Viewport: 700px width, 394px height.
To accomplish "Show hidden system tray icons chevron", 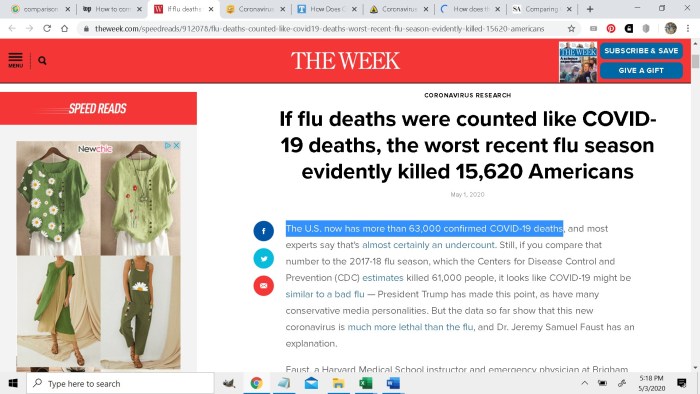I will (584, 383).
